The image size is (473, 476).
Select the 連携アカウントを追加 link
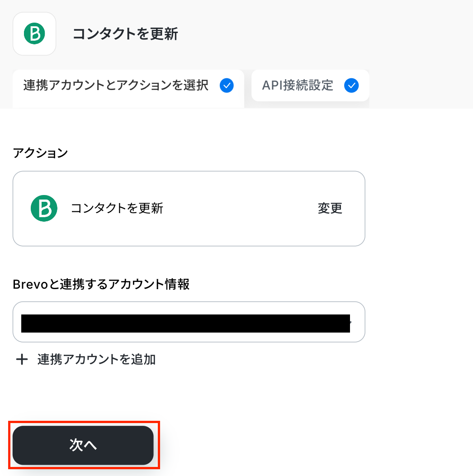pyautogui.click(x=96, y=360)
